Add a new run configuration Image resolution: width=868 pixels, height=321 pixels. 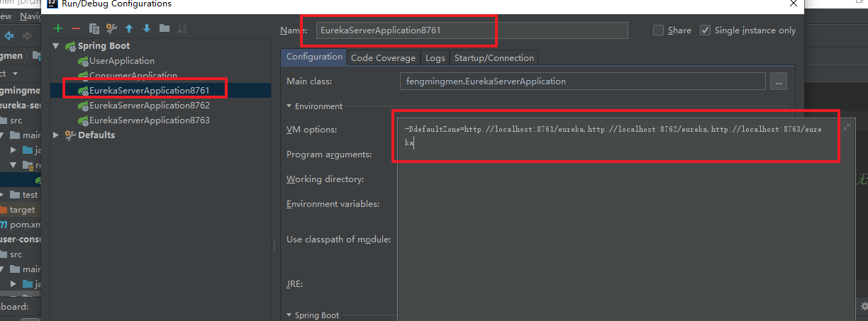(58, 28)
